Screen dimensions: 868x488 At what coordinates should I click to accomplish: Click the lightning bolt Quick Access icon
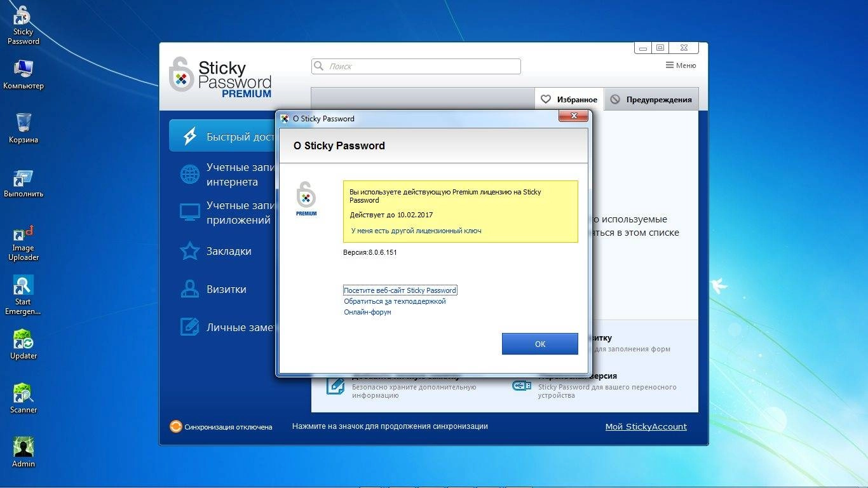click(189, 136)
